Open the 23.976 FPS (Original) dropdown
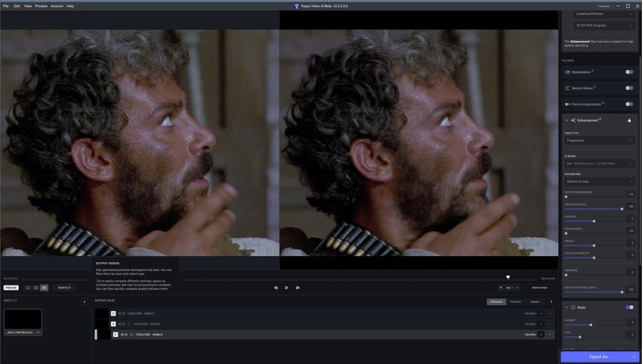The image size is (642, 364). pos(604,26)
